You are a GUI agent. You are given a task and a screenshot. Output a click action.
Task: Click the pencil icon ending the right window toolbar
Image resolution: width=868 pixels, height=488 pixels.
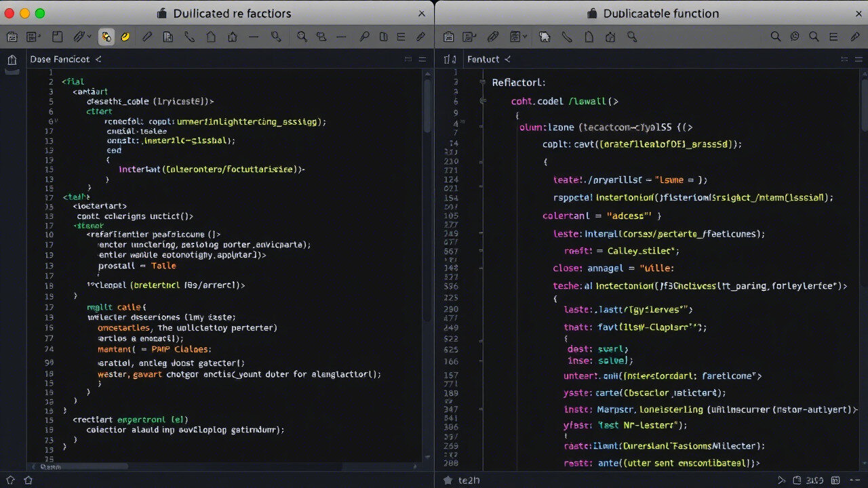coord(856,37)
